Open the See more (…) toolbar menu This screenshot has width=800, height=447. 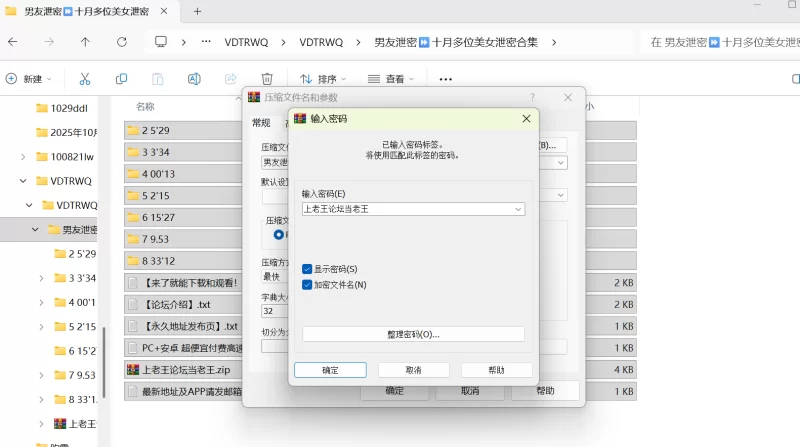[446, 79]
